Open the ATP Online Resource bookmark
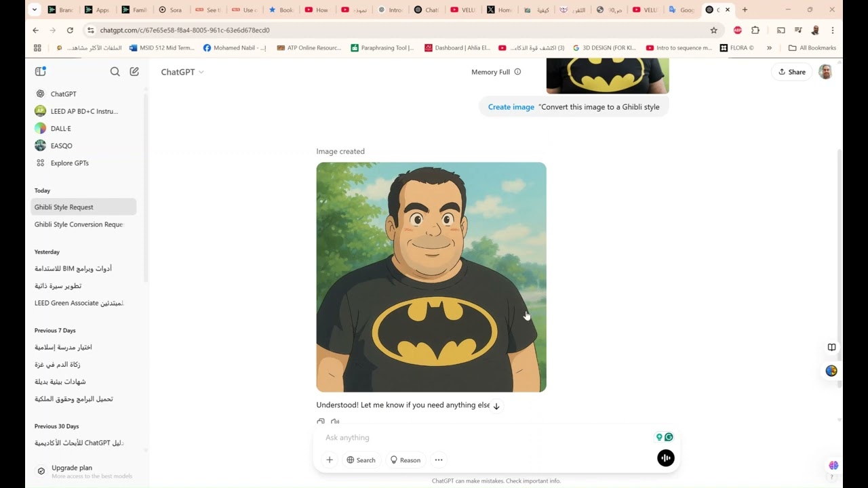Viewport: 868px width, 488px height. point(309,48)
